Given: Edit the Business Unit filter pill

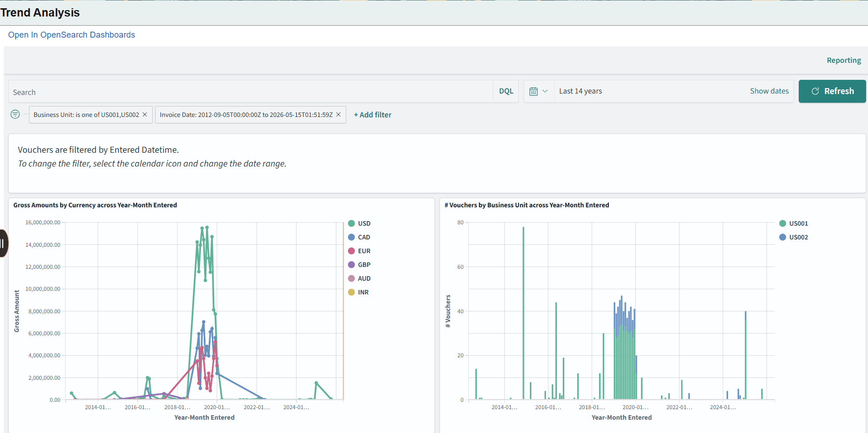Looking at the screenshot, I should tap(86, 115).
